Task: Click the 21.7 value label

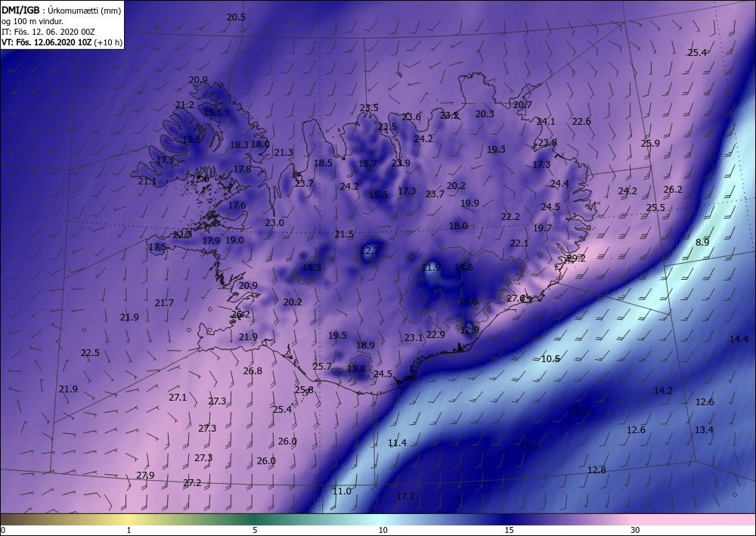Action: click(164, 302)
